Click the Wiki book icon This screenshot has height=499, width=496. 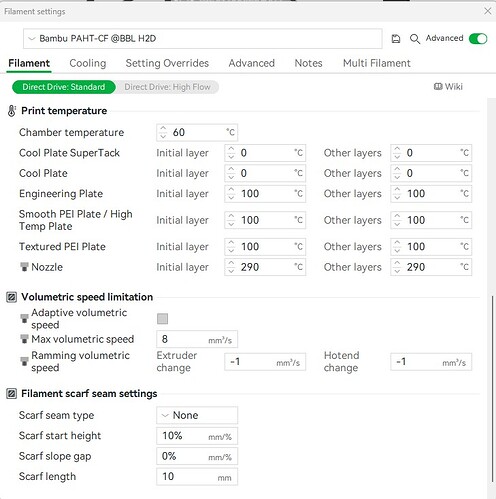coord(438,87)
